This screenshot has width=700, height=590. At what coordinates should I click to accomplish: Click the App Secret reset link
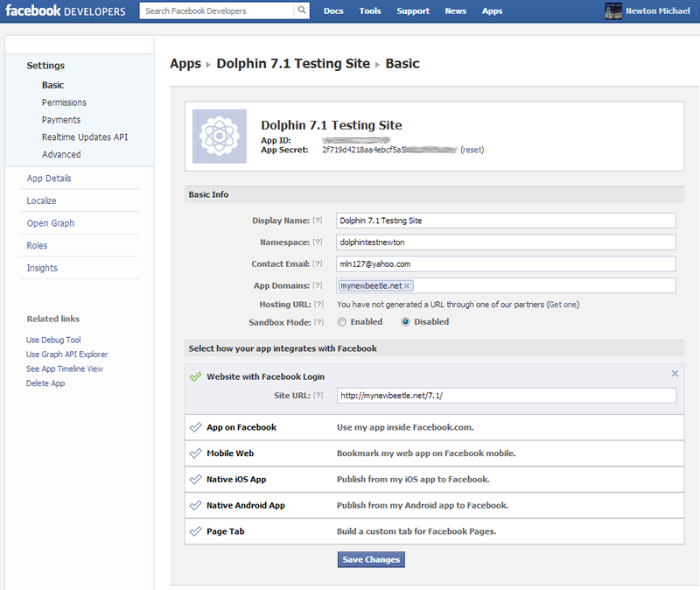472,150
